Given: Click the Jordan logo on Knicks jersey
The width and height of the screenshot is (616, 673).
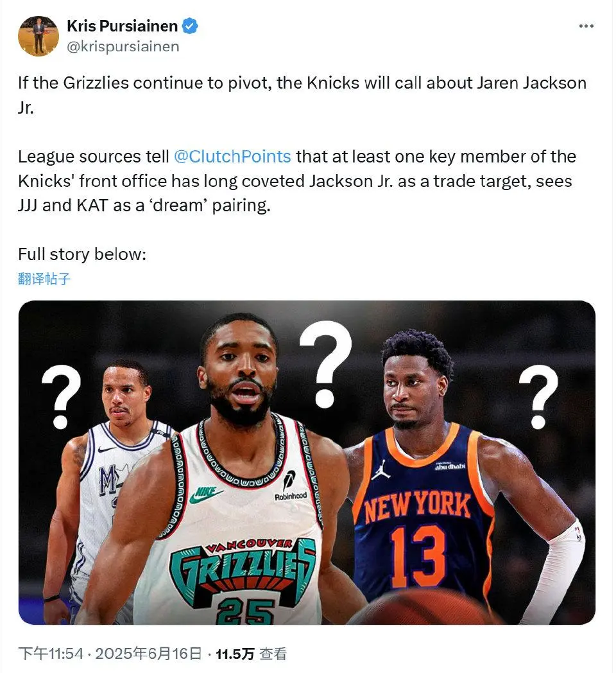Looking at the screenshot, I should pos(380,469).
